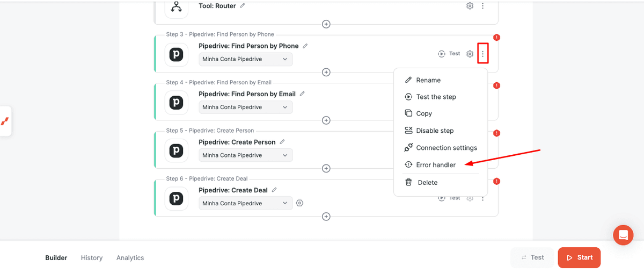Screen dimensions: 644x273
Task: Click the Pipedrive logo in Create Person step
Action: click(x=176, y=151)
